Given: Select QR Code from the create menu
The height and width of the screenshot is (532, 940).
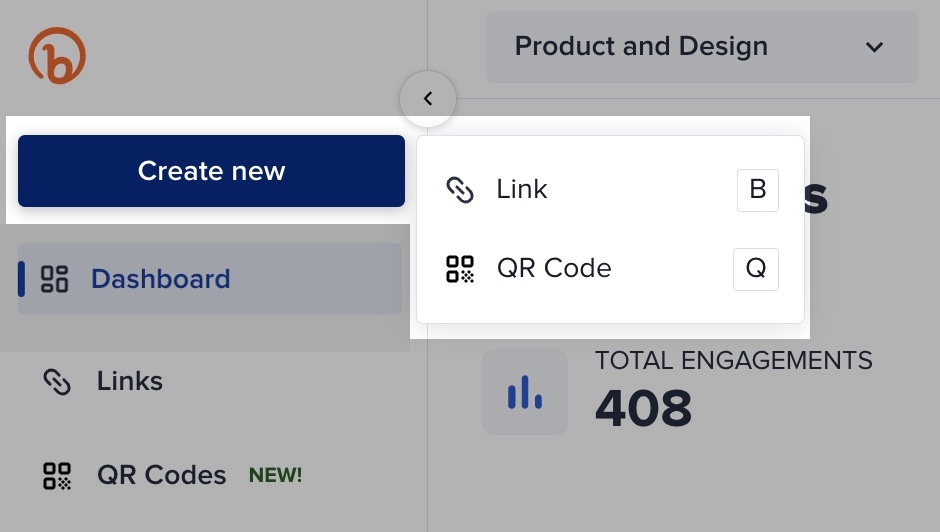Looking at the screenshot, I should (x=610, y=269).
